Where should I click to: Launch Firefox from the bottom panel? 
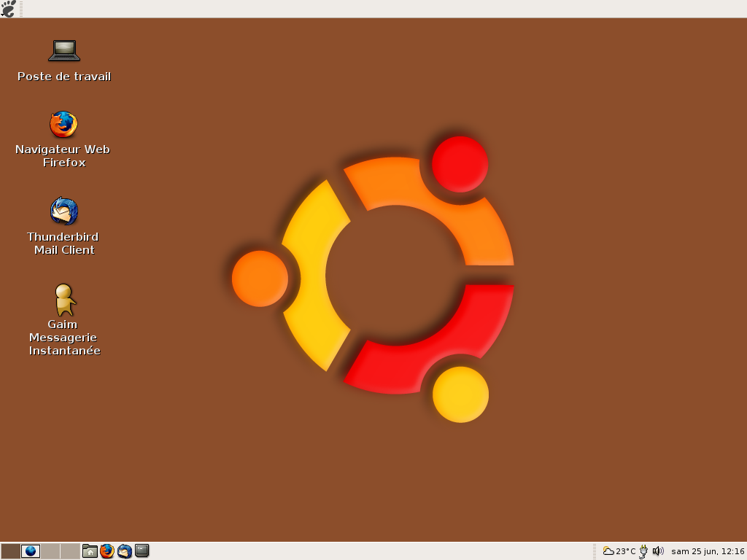(x=107, y=551)
